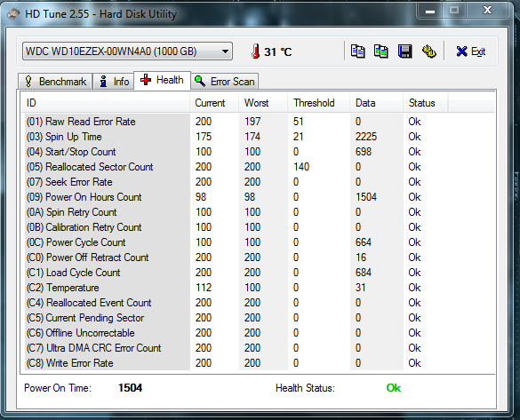
Task: Click the Current value 112
Action: 204,288
